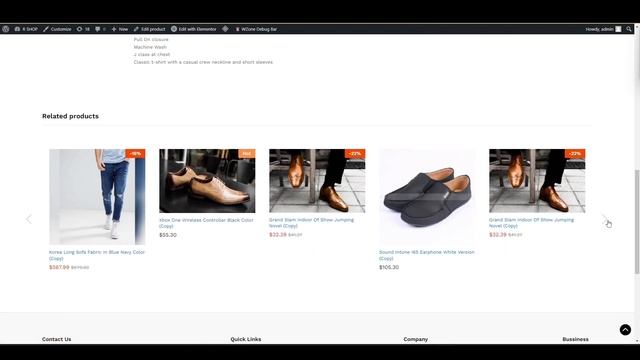Choose Edit with Elementor
The image size is (640, 360).
click(194, 29)
